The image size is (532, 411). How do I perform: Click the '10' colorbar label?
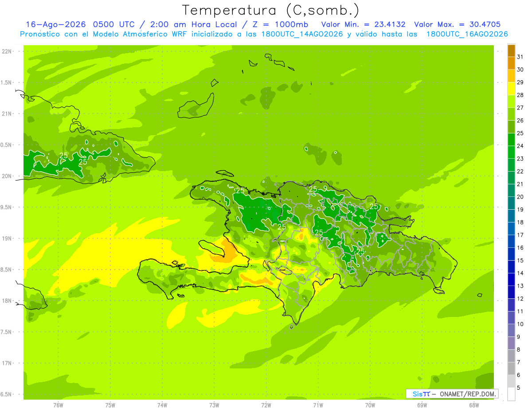pyautogui.click(x=520, y=324)
